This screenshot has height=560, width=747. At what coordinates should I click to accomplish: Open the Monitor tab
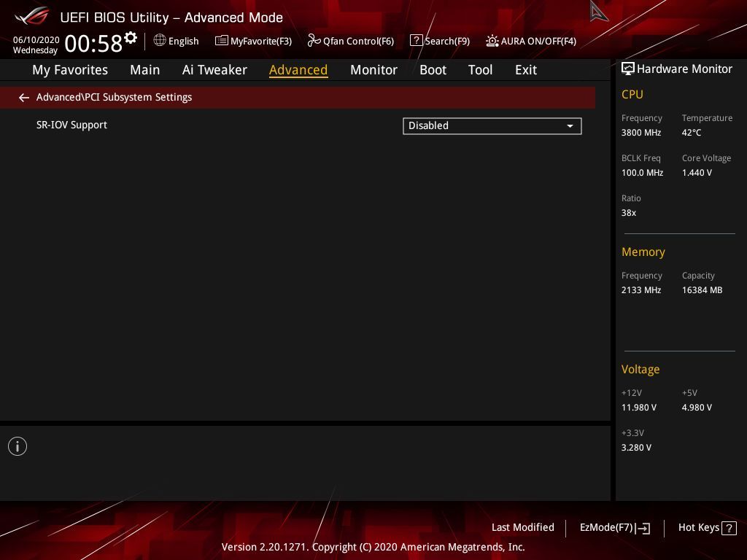(x=373, y=70)
